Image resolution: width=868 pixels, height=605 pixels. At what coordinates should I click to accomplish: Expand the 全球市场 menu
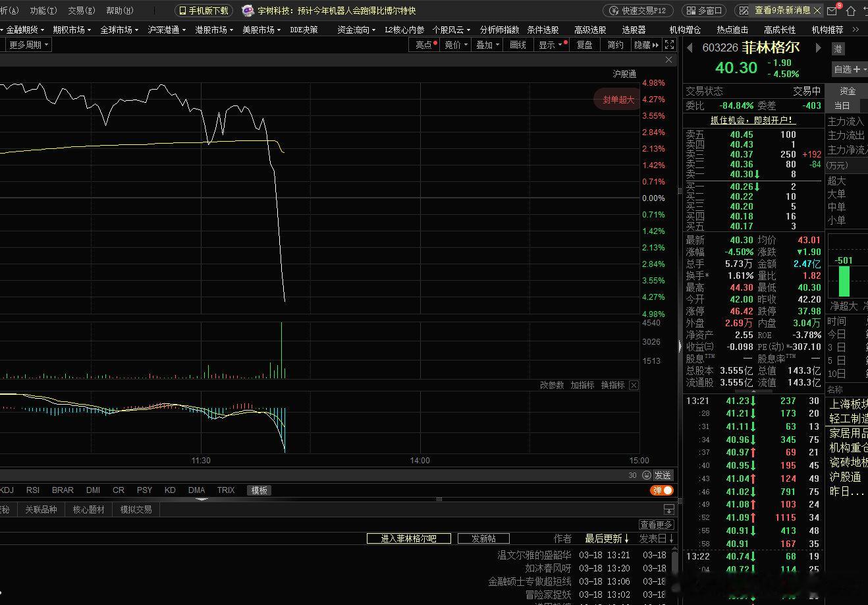coord(119,30)
